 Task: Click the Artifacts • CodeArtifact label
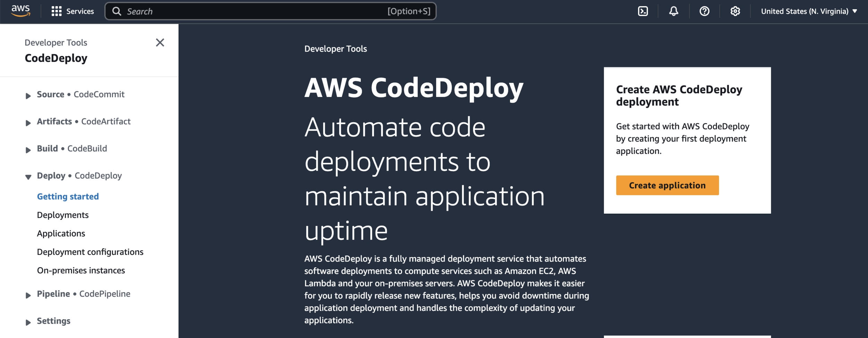(x=84, y=121)
